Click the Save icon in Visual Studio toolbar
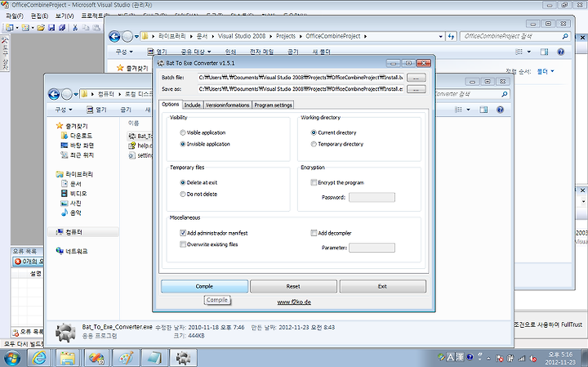Image resolution: width=588 pixels, height=367 pixels. (51, 28)
